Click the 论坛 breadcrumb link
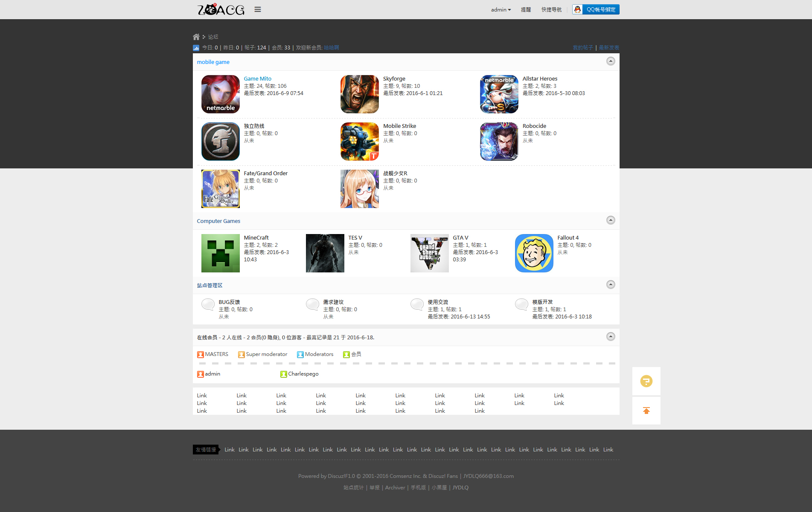Screen dimensions: 812x512 tap(213, 37)
